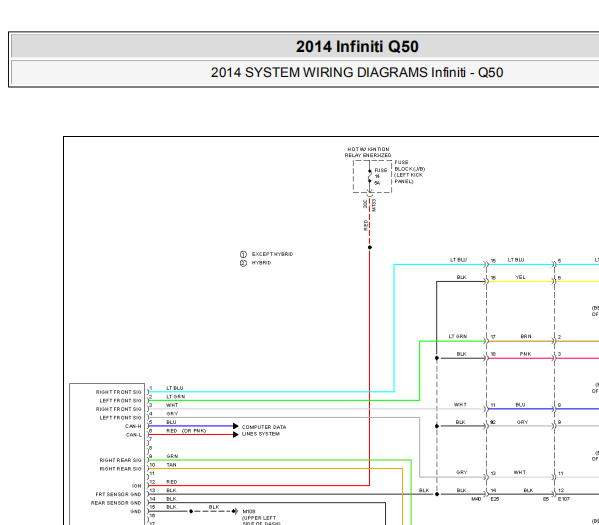Click the 'EXCEPT HYBRID' legend entry
599x525 pixels.
(x=272, y=254)
